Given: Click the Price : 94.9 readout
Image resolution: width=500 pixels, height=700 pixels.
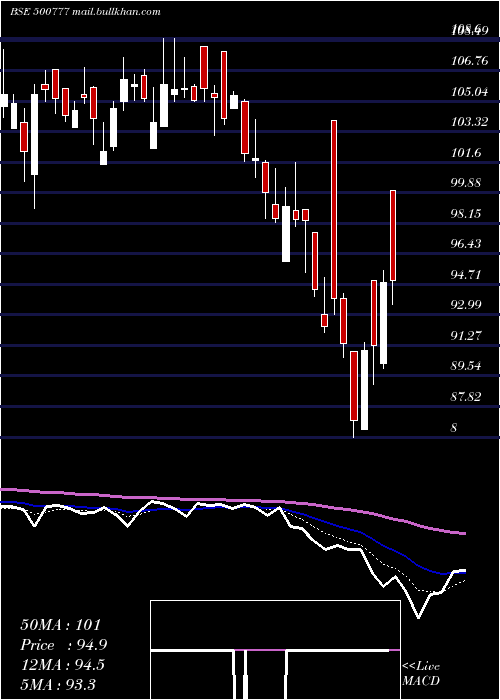Looking at the screenshot, I should coord(63,645).
